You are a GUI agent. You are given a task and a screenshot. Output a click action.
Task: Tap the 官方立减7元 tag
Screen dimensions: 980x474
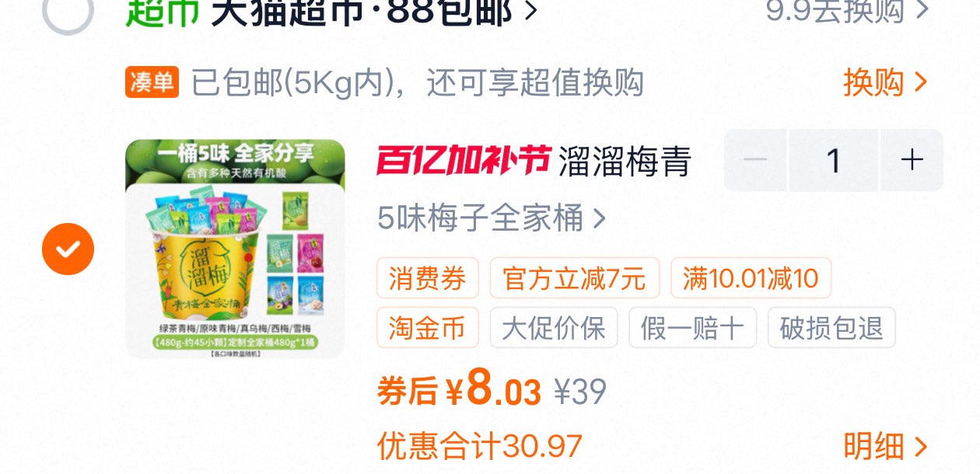click(575, 278)
